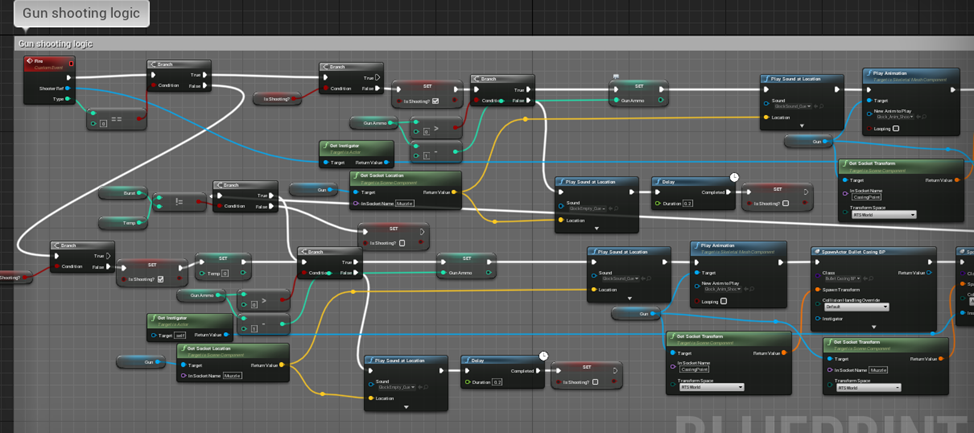
Task: Click the SpawnActor Bullet Casing BP node icon
Action: click(817, 251)
